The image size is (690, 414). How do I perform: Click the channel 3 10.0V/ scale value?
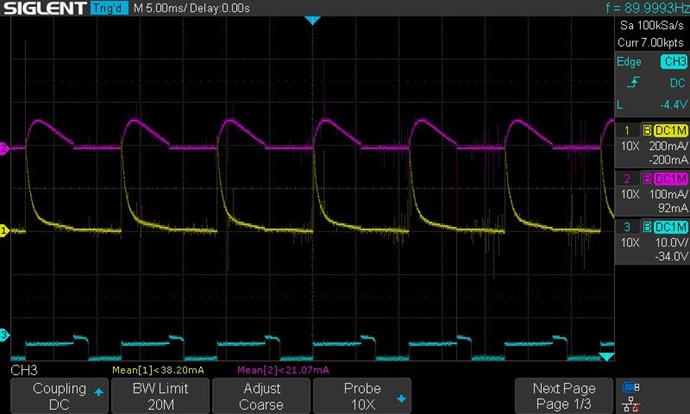click(671, 242)
